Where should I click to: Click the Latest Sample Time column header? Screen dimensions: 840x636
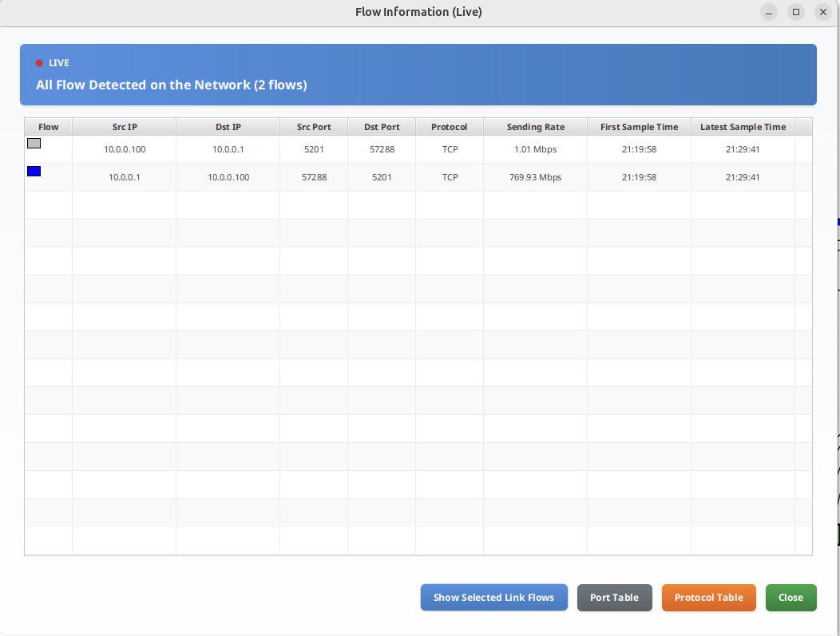(743, 127)
